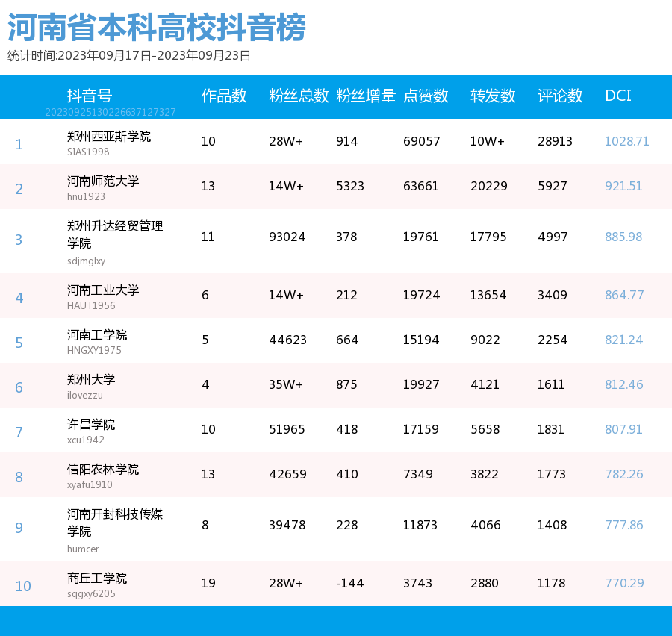
Task: Select the title 河南省本科高校抖音榜
Action: click(x=157, y=28)
